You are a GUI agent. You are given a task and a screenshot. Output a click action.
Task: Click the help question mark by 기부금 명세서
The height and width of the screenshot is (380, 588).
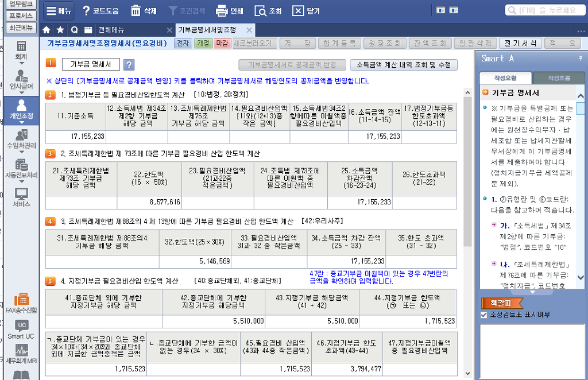pos(129,65)
